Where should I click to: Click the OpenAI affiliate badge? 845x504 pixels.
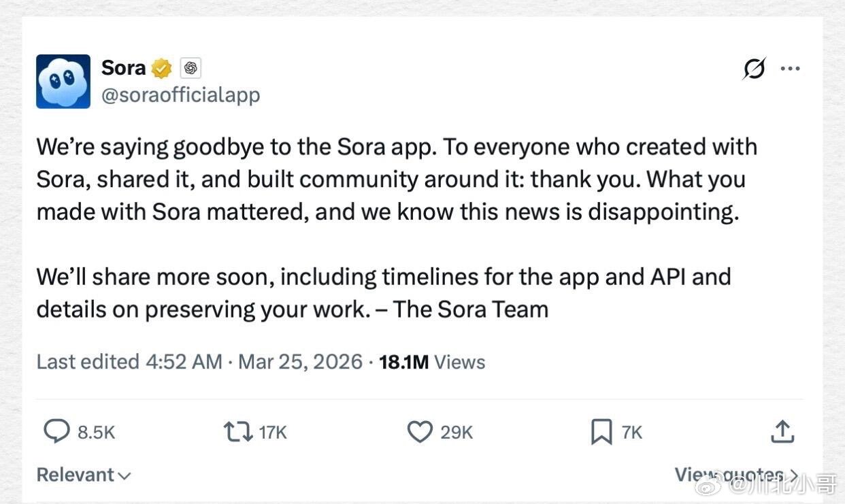tap(190, 68)
